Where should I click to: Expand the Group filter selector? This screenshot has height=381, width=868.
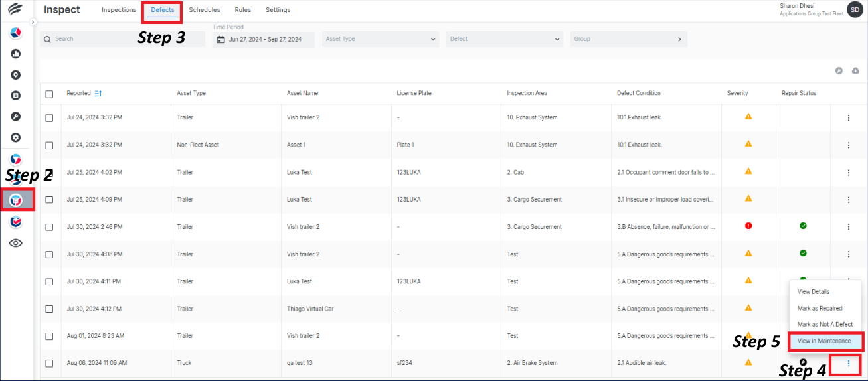pyautogui.click(x=628, y=39)
